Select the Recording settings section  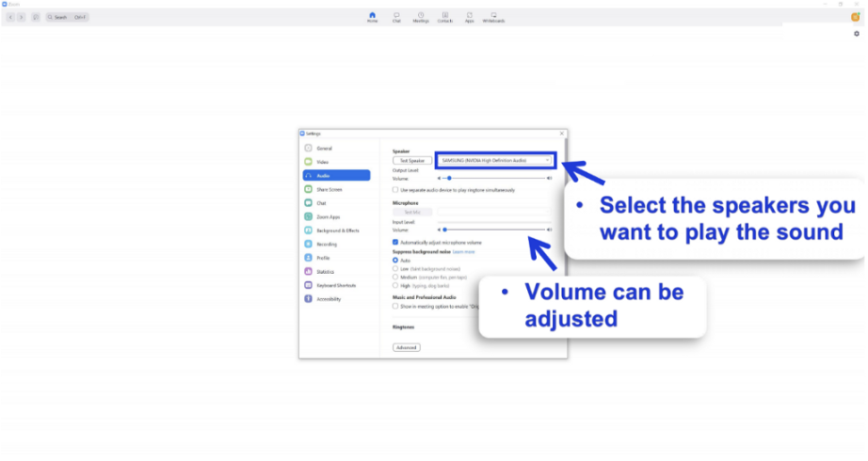point(327,244)
